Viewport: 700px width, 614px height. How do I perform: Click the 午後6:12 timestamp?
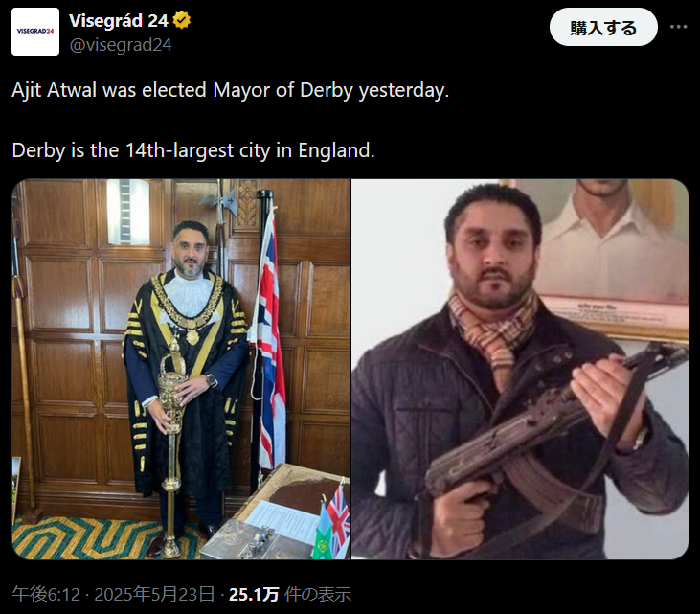[46, 594]
